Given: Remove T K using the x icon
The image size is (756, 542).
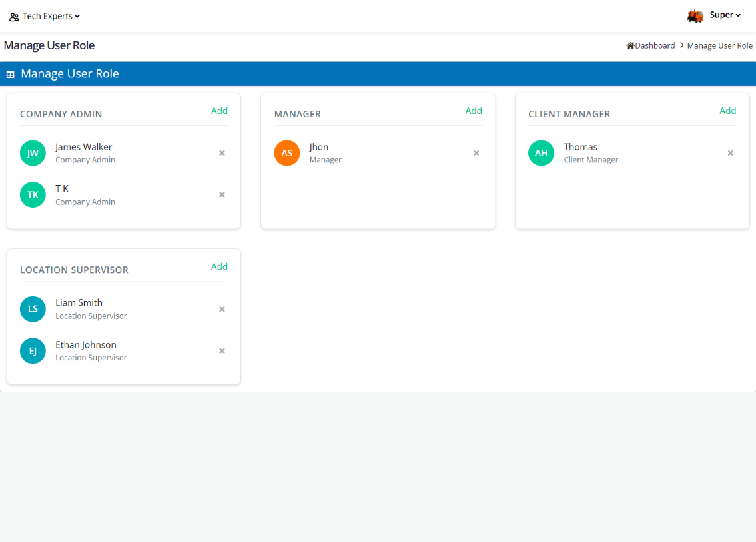Looking at the screenshot, I should [222, 195].
